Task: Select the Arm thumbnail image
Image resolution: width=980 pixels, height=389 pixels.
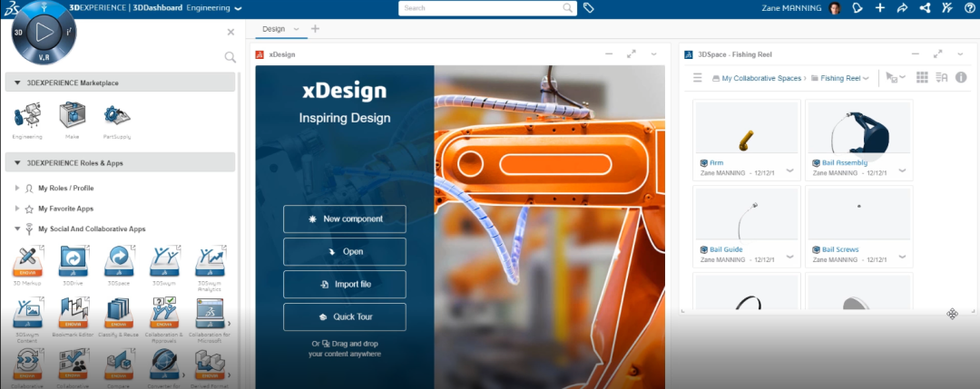Action: coord(746,127)
